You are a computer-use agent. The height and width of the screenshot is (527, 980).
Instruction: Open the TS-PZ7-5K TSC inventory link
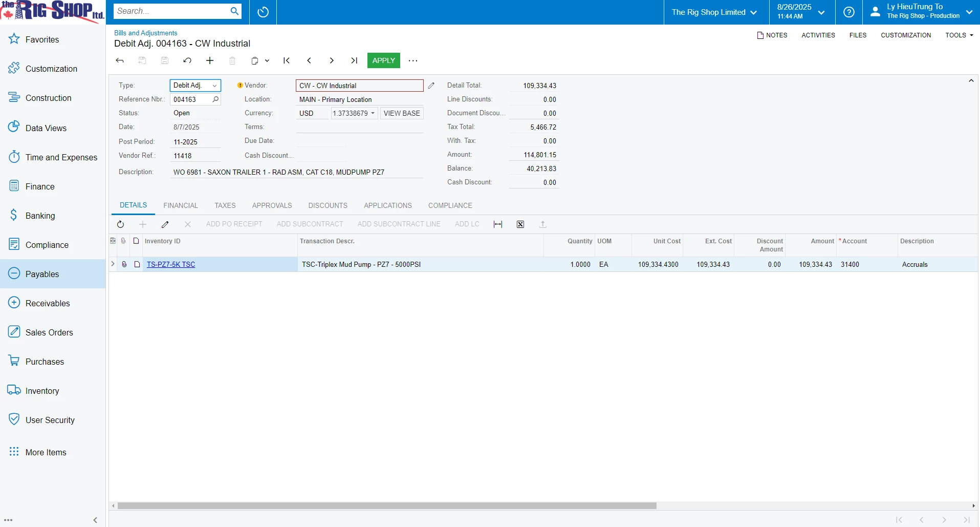coord(171,264)
